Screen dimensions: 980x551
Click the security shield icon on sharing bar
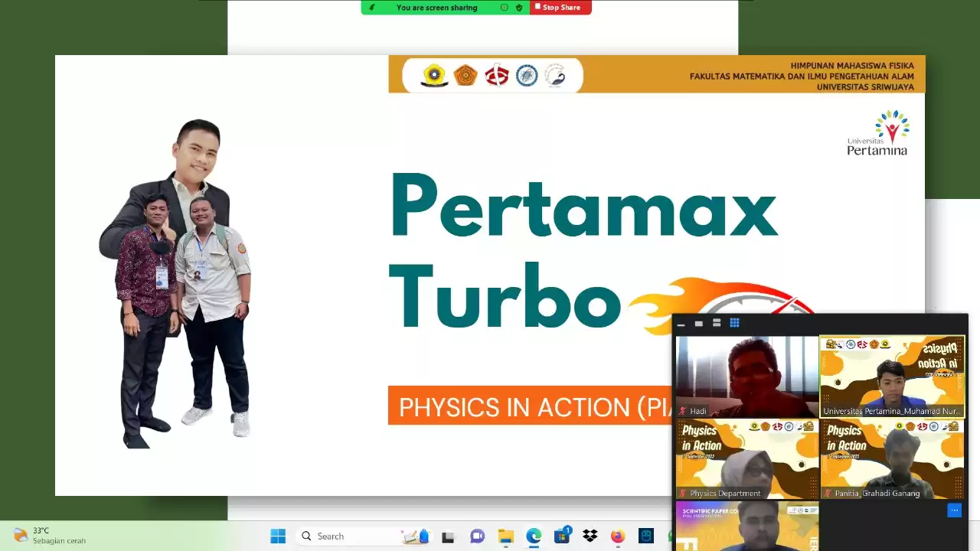tap(518, 8)
